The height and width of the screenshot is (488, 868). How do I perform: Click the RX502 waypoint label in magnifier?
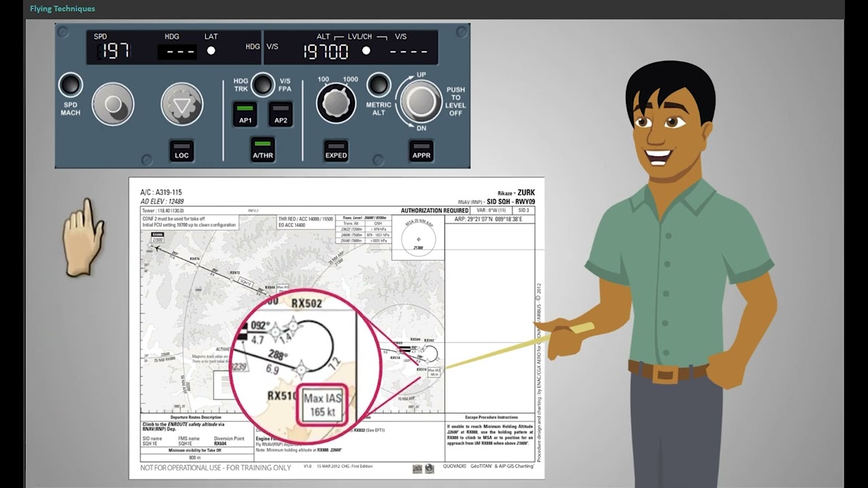pyautogui.click(x=306, y=304)
